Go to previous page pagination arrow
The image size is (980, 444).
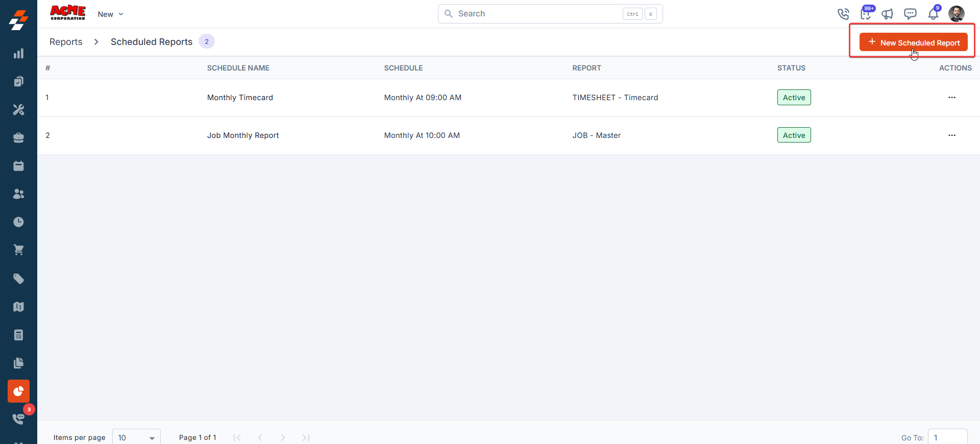pos(260,437)
